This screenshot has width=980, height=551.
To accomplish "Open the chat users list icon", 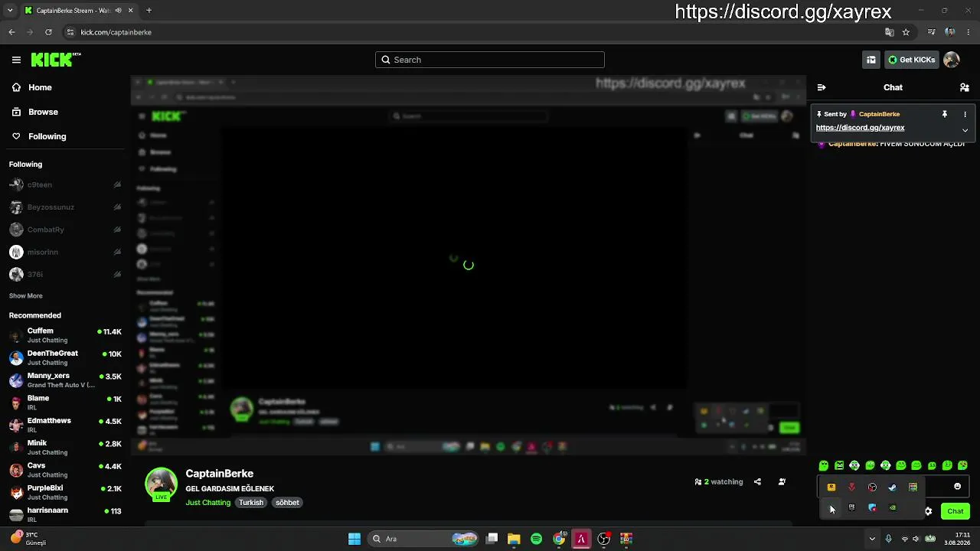I will (x=965, y=87).
